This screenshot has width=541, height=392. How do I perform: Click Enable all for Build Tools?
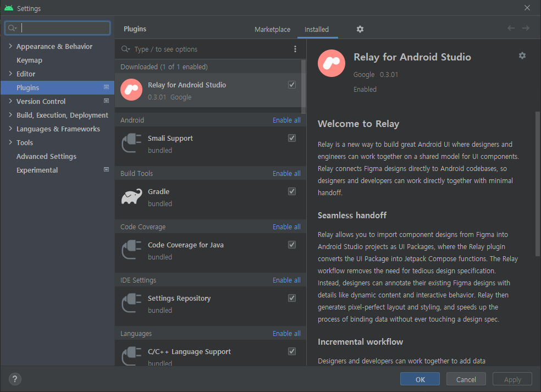tap(286, 174)
